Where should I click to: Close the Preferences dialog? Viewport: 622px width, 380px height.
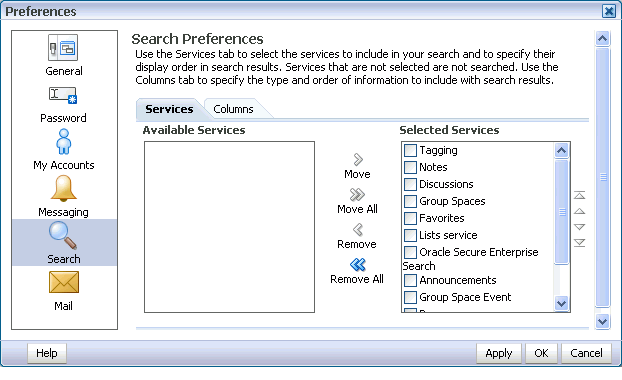pyautogui.click(x=609, y=11)
